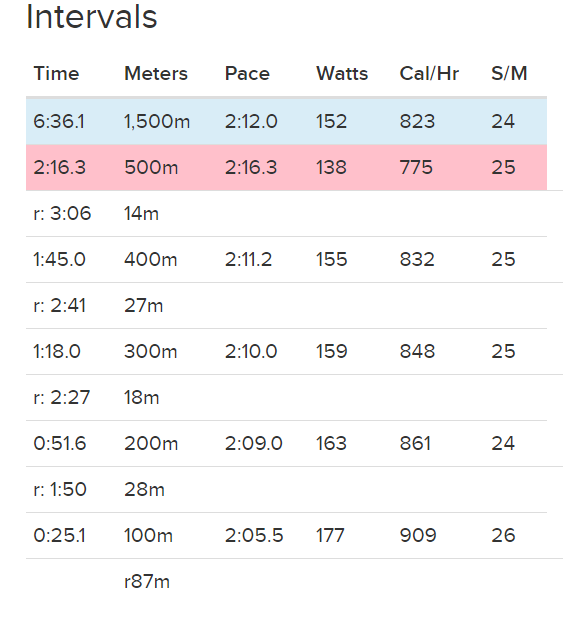
Task: Click the Meters column header
Action: pyautogui.click(x=156, y=74)
